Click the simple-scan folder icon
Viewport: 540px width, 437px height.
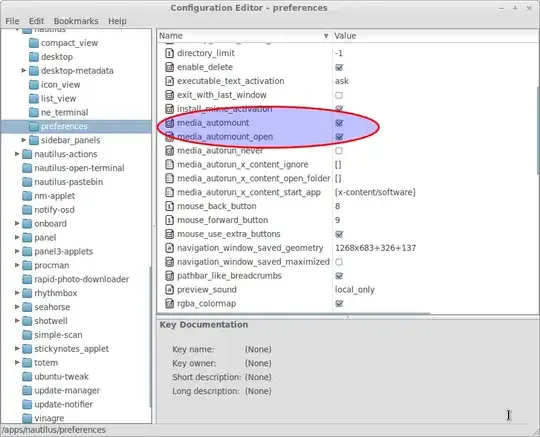[x=27, y=335]
